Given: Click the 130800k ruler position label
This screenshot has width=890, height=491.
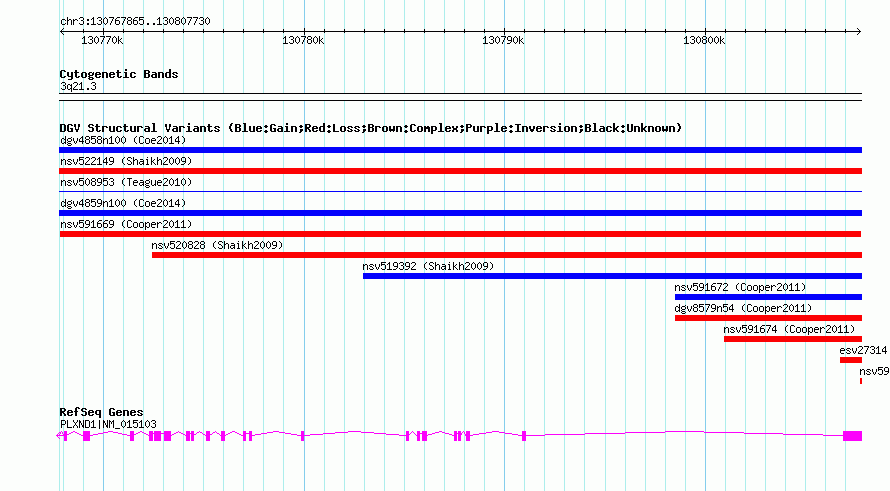Looking at the screenshot, I should (x=704, y=40).
